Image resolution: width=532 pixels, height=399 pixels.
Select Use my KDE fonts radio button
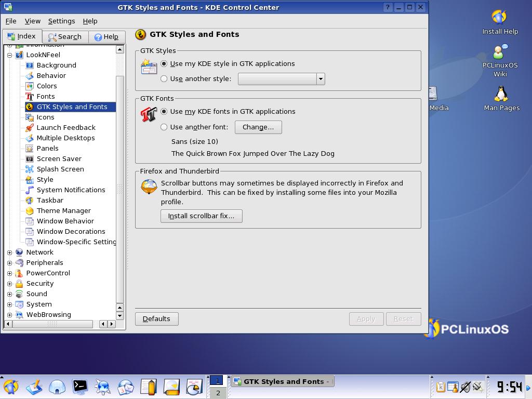click(164, 111)
